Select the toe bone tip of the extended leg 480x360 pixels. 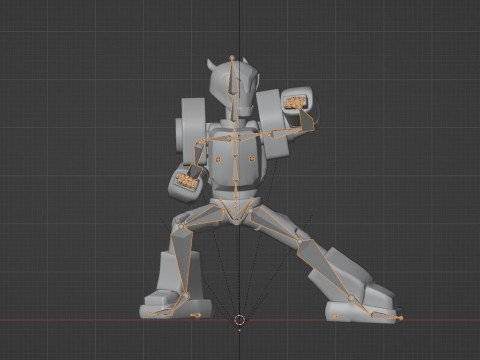click(401, 318)
